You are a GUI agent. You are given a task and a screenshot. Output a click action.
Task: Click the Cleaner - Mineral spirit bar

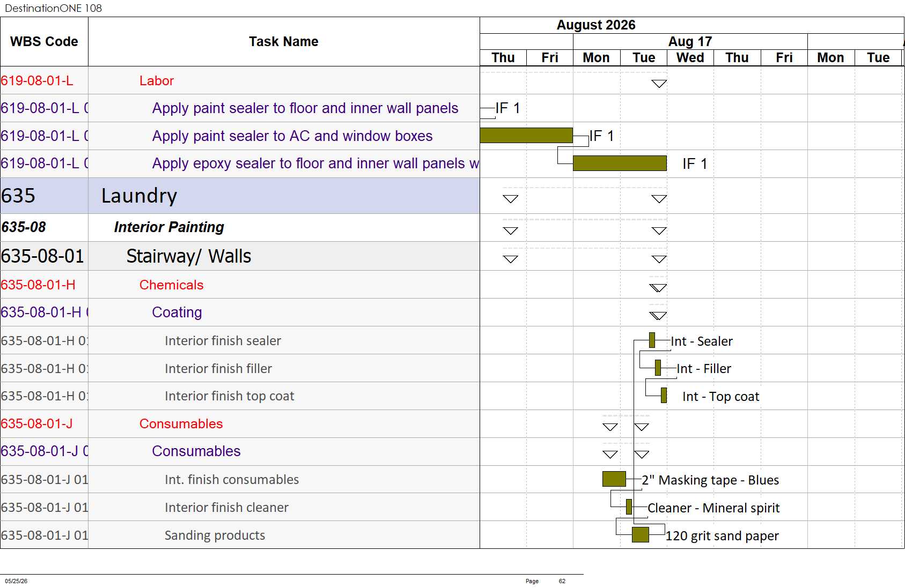click(629, 507)
